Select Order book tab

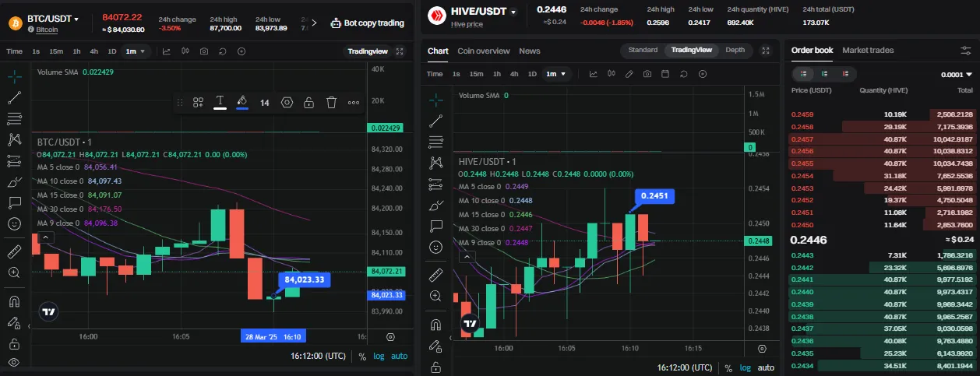(812, 50)
